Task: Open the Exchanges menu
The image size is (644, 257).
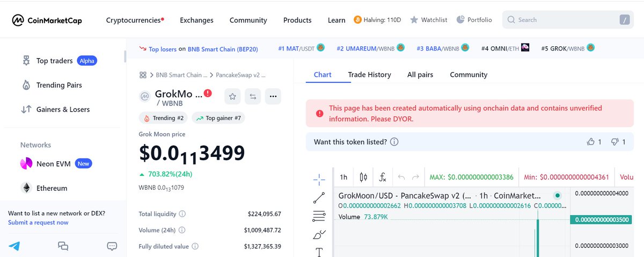Action: (196, 20)
